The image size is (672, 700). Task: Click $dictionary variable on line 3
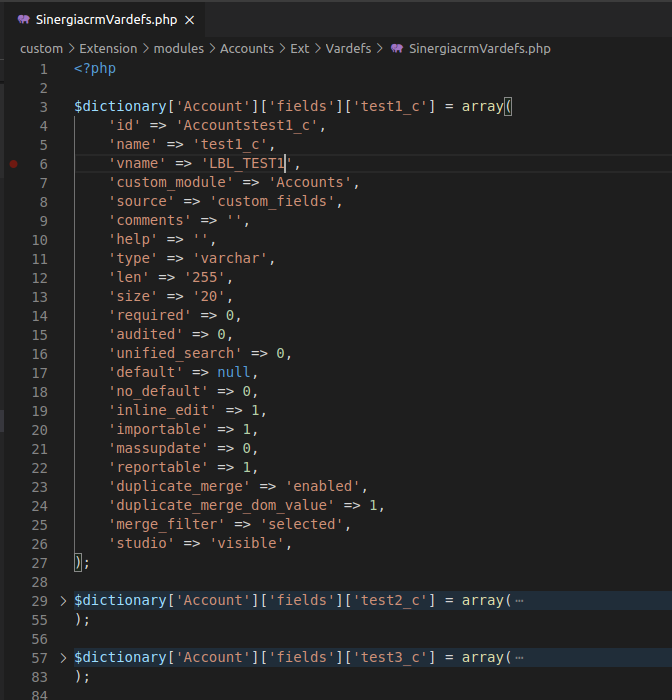coord(121,107)
